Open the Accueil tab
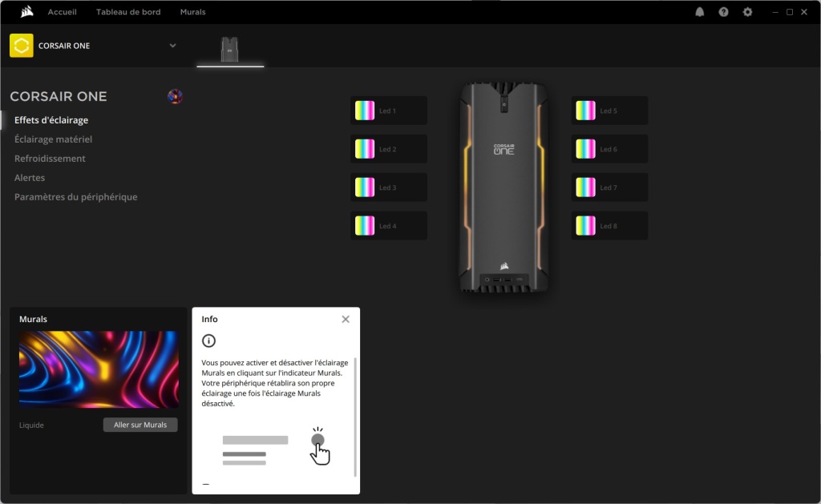The image size is (821, 504). (x=62, y=12)
